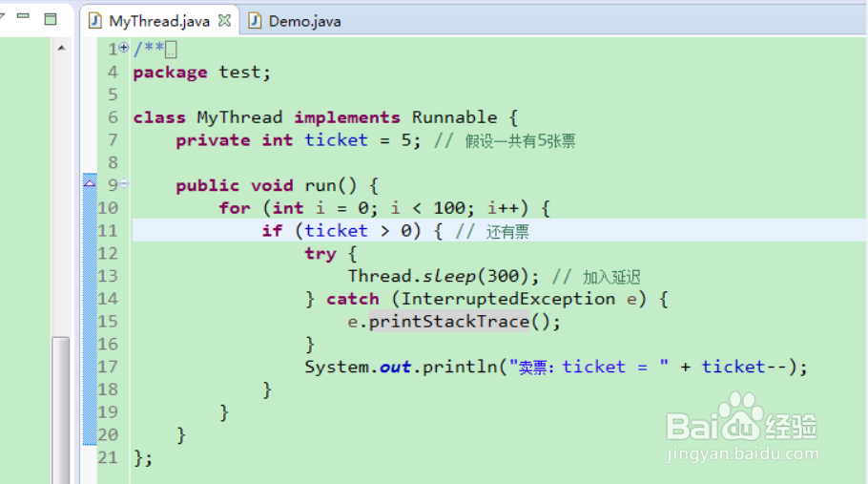This screenshot has height=484, width=868.
Task: Click 'ticket' in the if condition on line 11
Action: pos(336,231)
